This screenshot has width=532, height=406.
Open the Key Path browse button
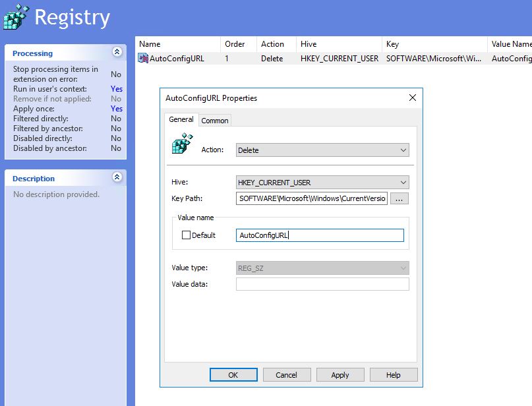coord(398,198)
